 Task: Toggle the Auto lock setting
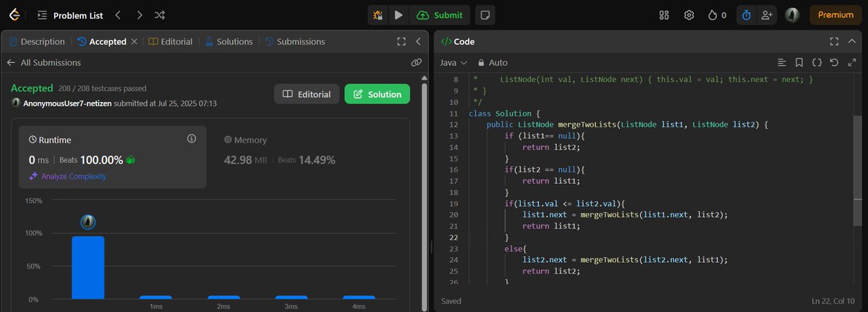tap(493, 63)
